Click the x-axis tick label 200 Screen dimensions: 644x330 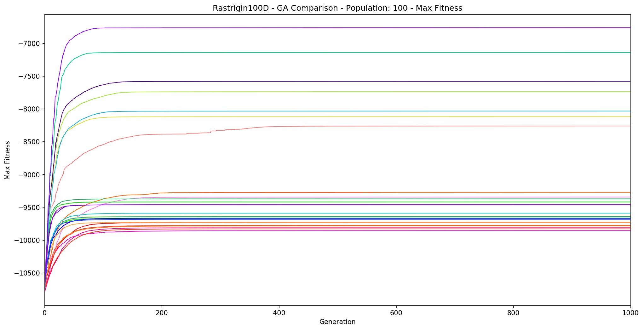click(x=162, y=312)
